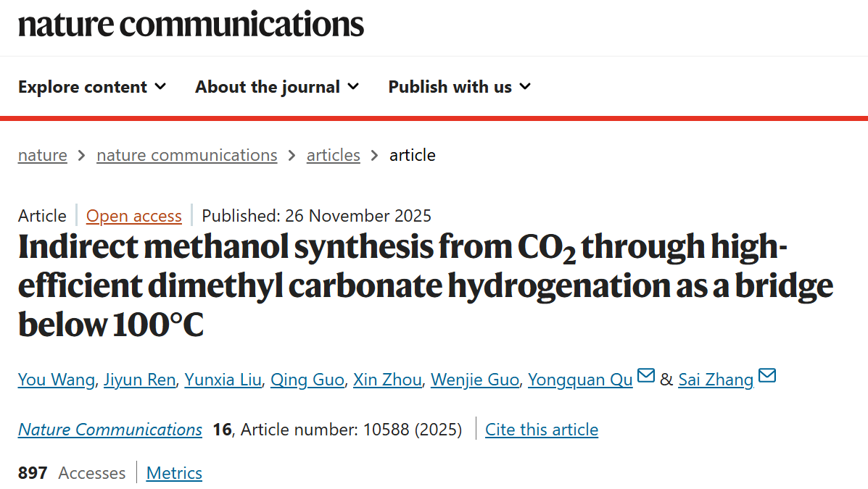Expand the Publish with us menu
This screenshot has height=489, width=868.
460,87
